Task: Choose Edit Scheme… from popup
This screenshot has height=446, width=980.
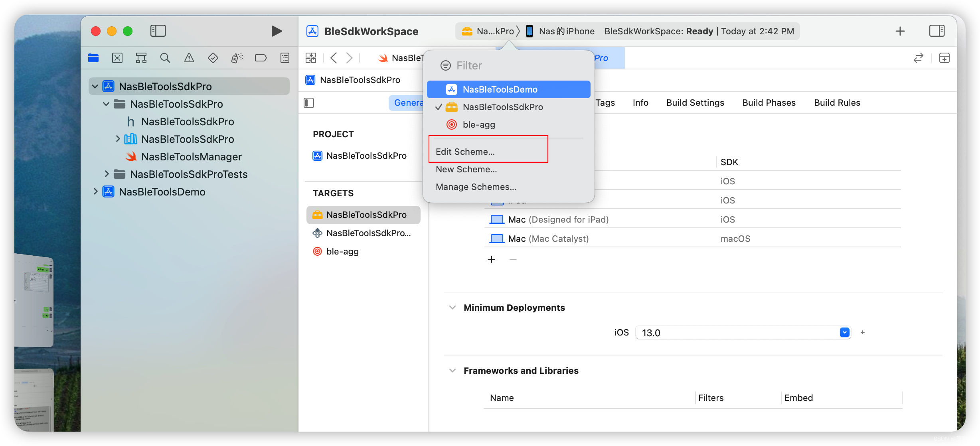Action: (x=465, y=152)
